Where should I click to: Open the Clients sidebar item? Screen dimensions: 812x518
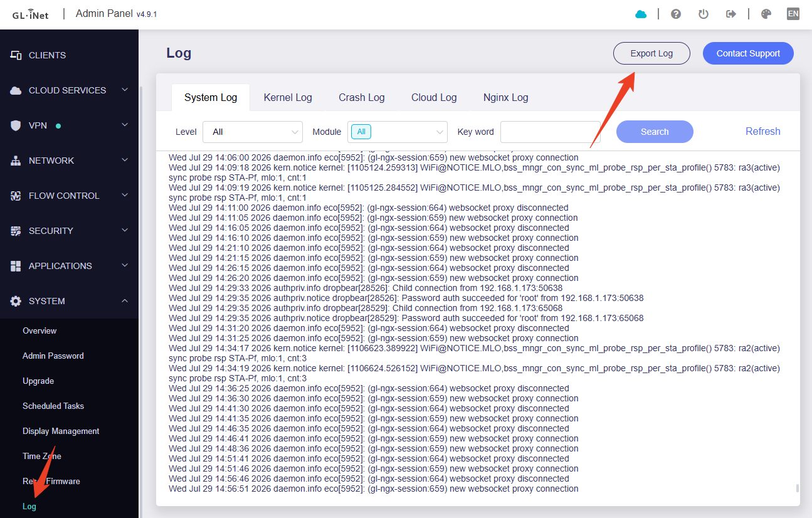pyautogui.click(x=69, y=55)
